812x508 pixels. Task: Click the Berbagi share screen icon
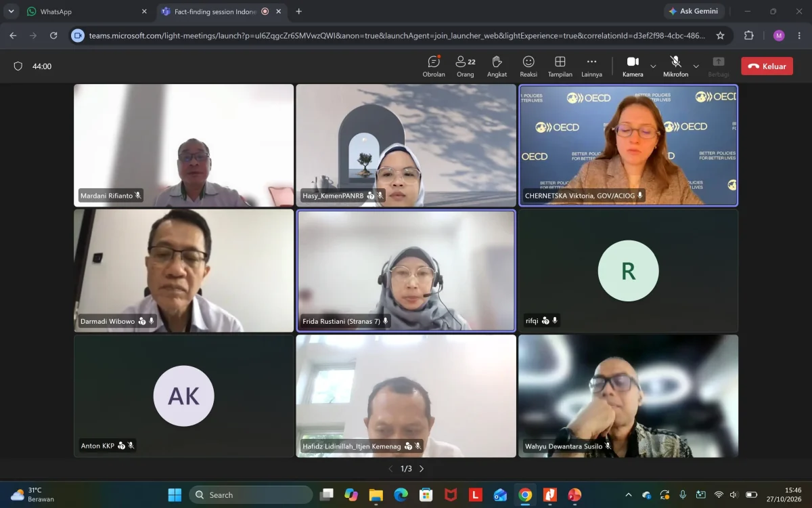click(x=719, y=66)
